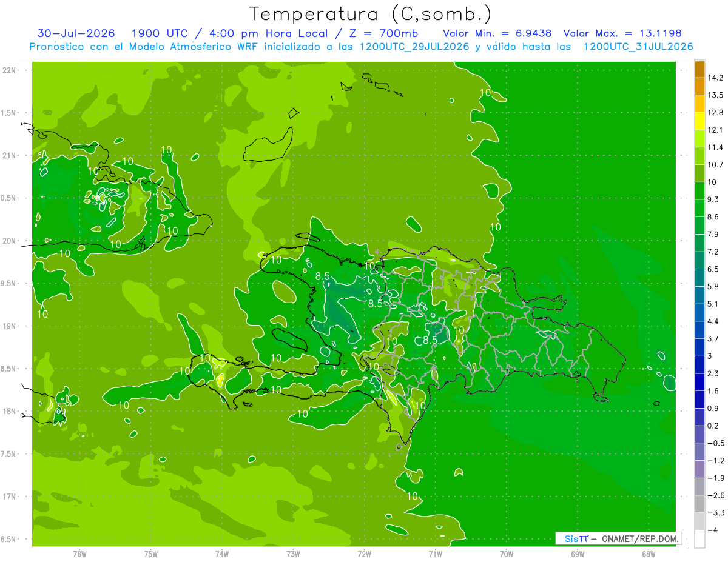Click the "-1.9" color scale value
Viewport: 728px width, 562px height.
[x=716, y=478]
